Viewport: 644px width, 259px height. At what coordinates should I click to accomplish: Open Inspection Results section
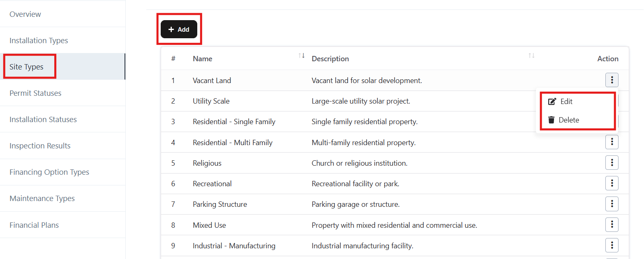coord(40,146)
